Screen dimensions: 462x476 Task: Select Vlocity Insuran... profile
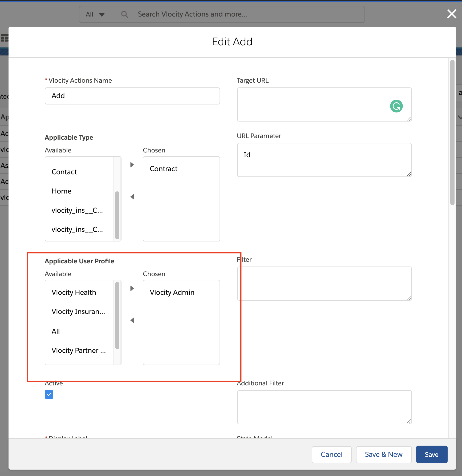point(79,312)
